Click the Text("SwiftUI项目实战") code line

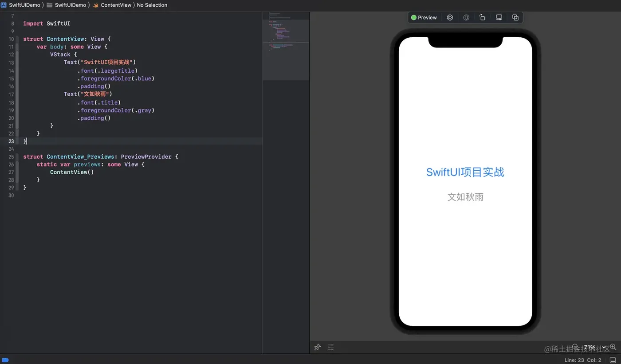pyautogui.click(x=100, y=62)
